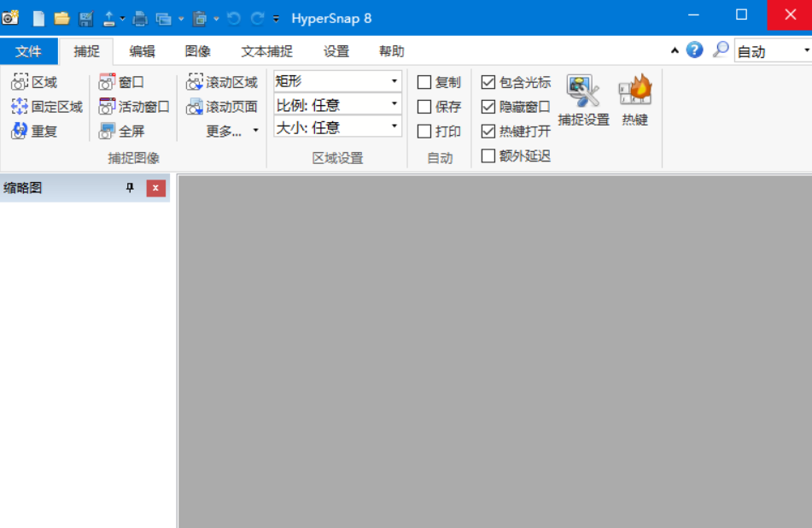
Task: Click the blue help question mark icon
Action: coord(694,50)
